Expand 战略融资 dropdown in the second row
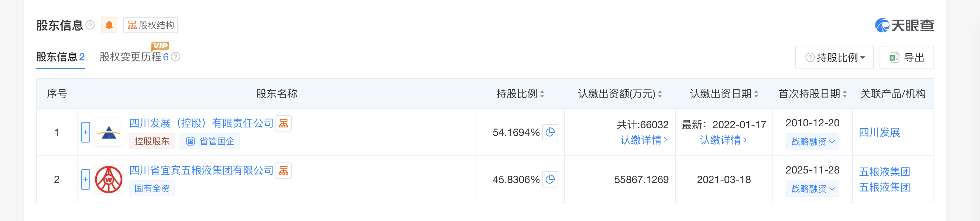Viewport: 980px width, 221px height. [813, 189]
